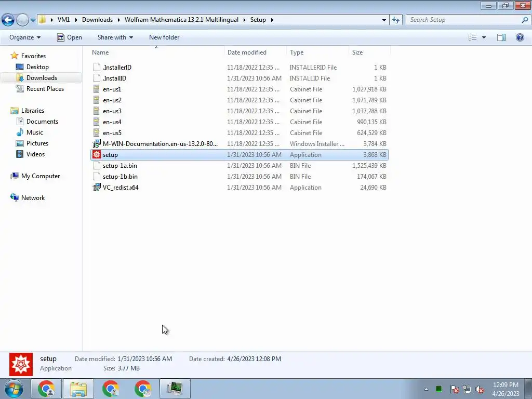This screenshot has height=399, width=532.
Task: Sort by the Size column header
Action: point(357,52)
